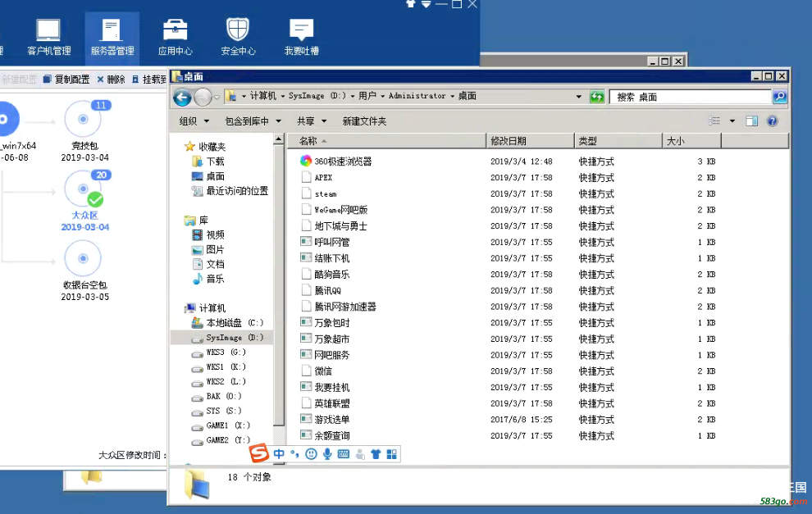Toggle Chinese/English 中 input mode

pyautogui.click(x=279, y=454)
